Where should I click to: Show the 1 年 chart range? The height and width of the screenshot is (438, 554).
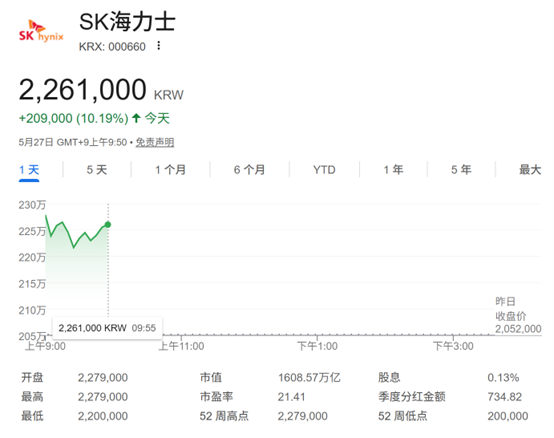tap(394, 170)
